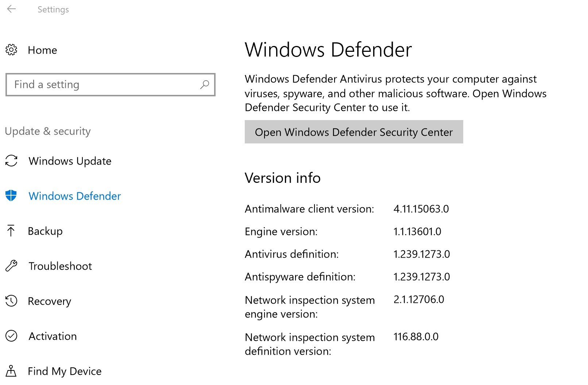Viewport: 588px width, 385px height.
Task: Click the Antivirus definition value 1.239.1273.0
Action: click(422, 254)
